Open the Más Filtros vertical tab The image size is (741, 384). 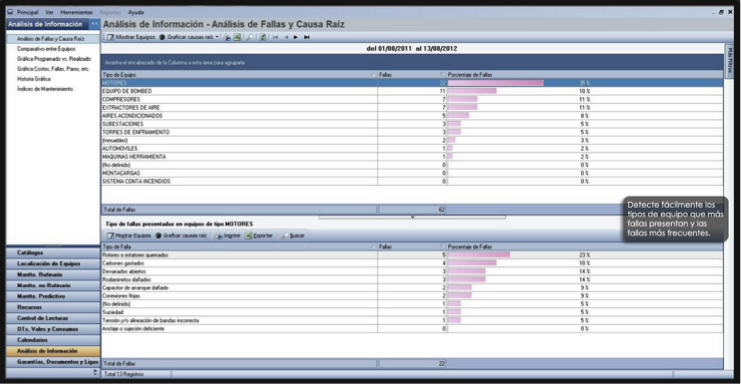[x=730, y=60]
